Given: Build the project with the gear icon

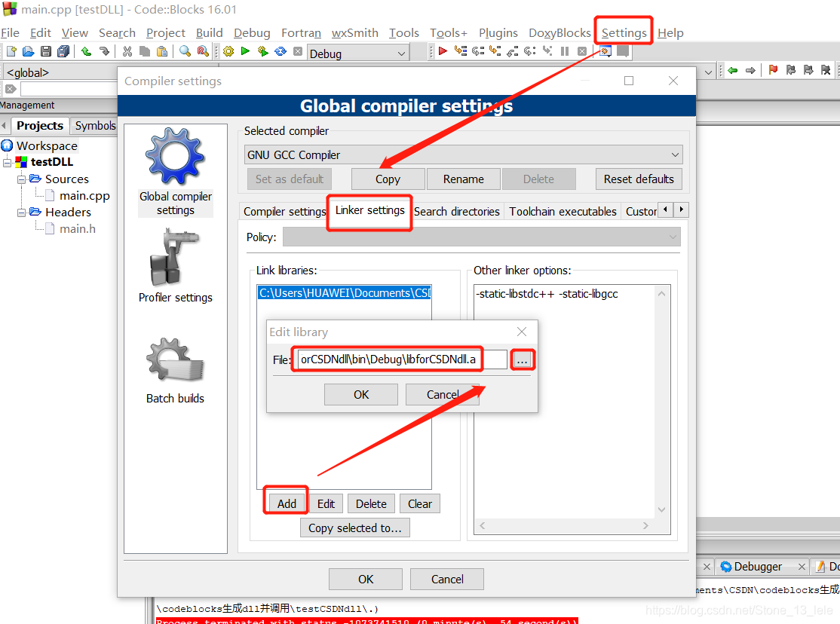Looking at the screenshot, I should point(228,51).
